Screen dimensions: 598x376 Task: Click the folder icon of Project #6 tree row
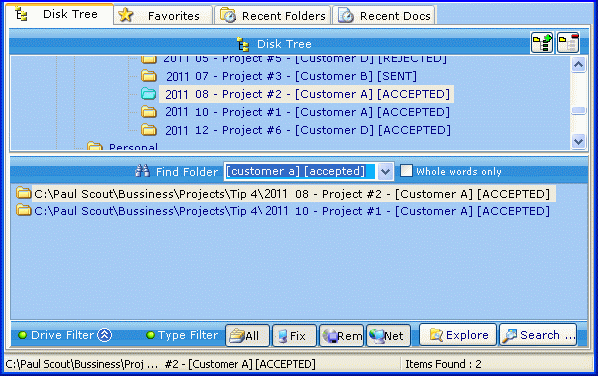coord(149,130)
